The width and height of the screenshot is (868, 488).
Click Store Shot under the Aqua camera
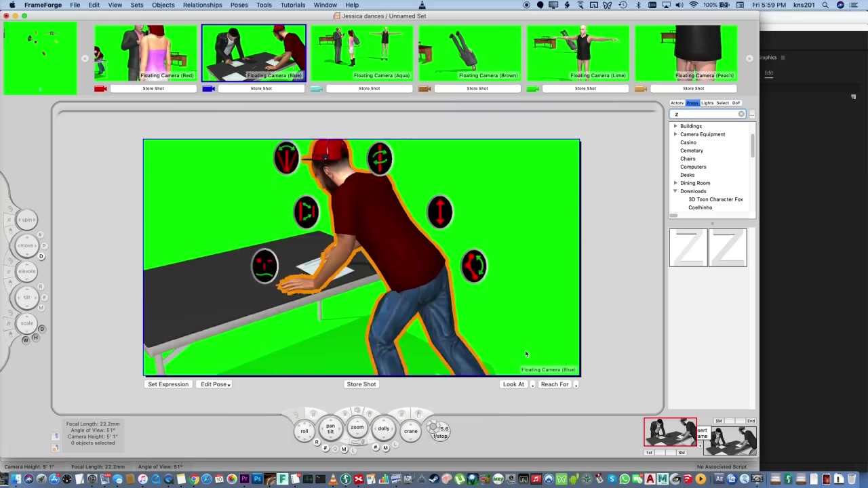pyautogui.click(x=369, y=89)
